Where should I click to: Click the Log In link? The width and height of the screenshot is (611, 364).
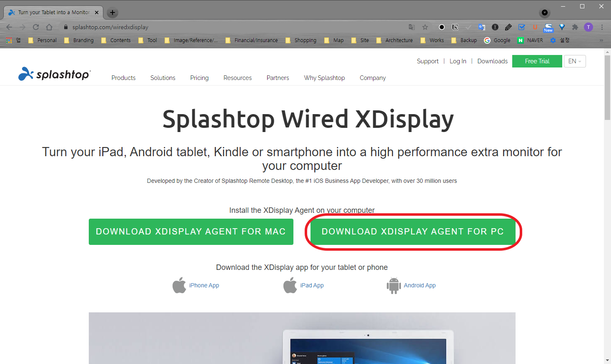pyautogui.click(x=458, y=61)
